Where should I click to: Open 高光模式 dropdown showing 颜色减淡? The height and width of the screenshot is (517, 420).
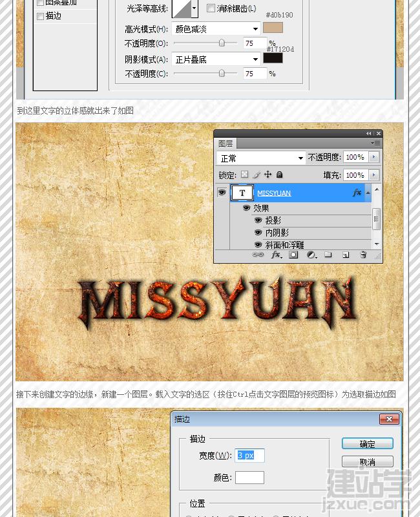click(216, 29)
